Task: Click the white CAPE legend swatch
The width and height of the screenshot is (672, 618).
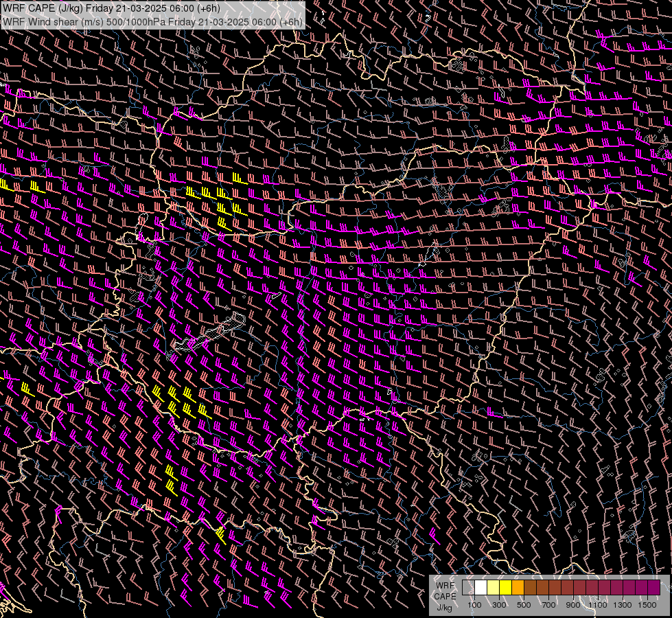Action: pyautogui.click(x=481, y=588)
